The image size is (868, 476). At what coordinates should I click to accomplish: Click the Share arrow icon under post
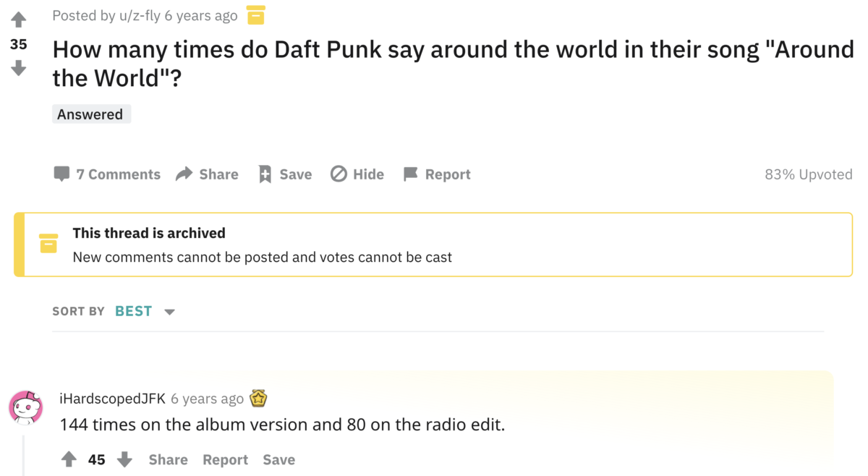(x=184, y=174)
